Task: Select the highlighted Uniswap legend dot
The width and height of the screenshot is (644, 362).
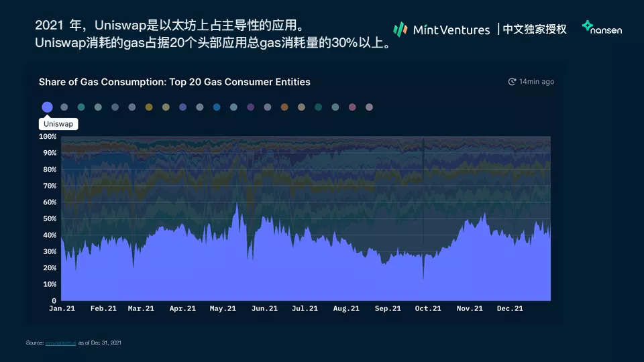Action: (x=47, y=107)
